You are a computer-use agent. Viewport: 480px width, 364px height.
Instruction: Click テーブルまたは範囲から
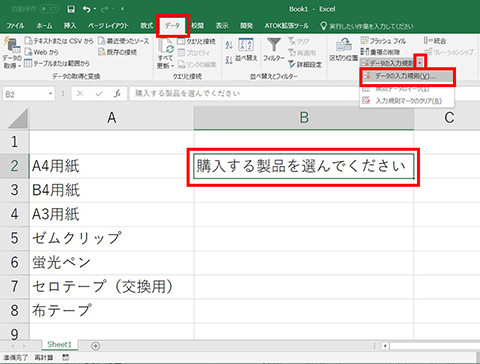click(x=57, y=63)
